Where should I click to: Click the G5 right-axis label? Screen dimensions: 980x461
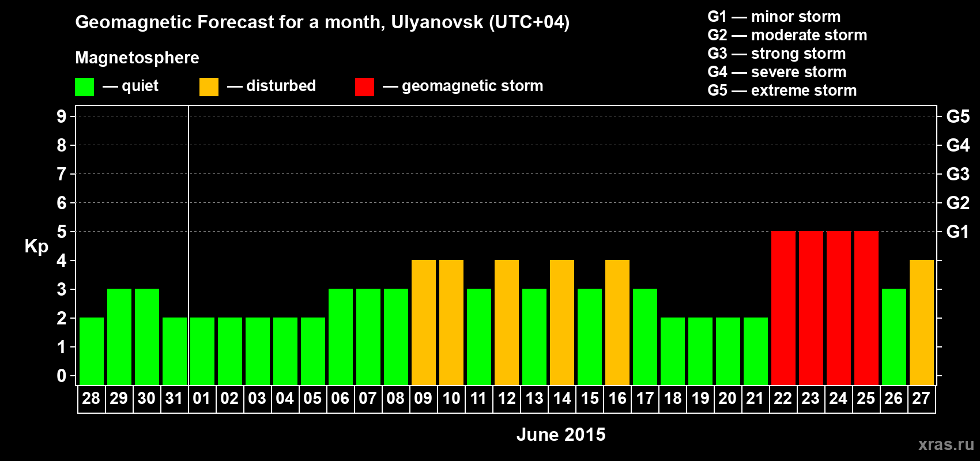coord(958,116)
